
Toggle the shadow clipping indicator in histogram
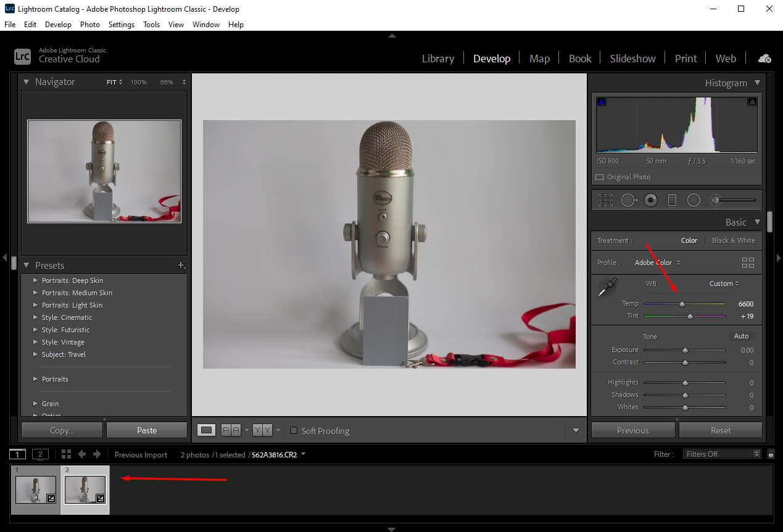(602, 102)
